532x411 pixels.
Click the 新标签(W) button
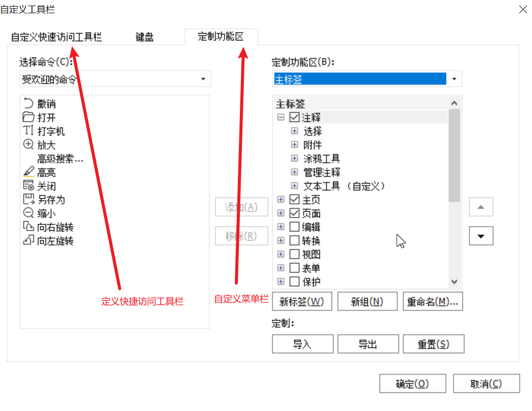pos(302,301)
